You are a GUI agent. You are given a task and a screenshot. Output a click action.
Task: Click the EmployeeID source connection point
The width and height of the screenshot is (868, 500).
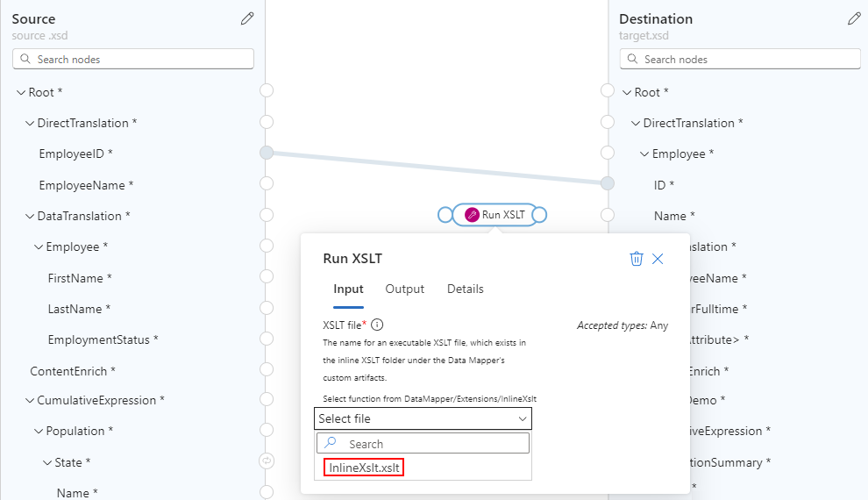tap(267, 154)
